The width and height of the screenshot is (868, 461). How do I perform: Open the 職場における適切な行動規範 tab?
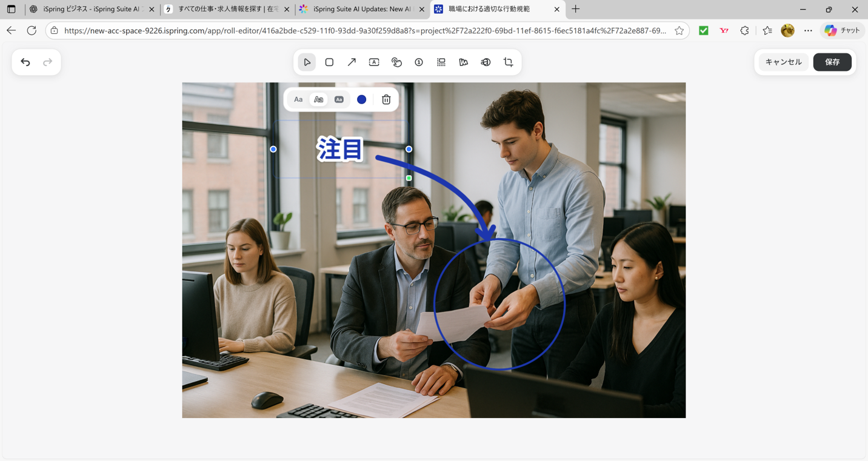click(x=494, y=9)
